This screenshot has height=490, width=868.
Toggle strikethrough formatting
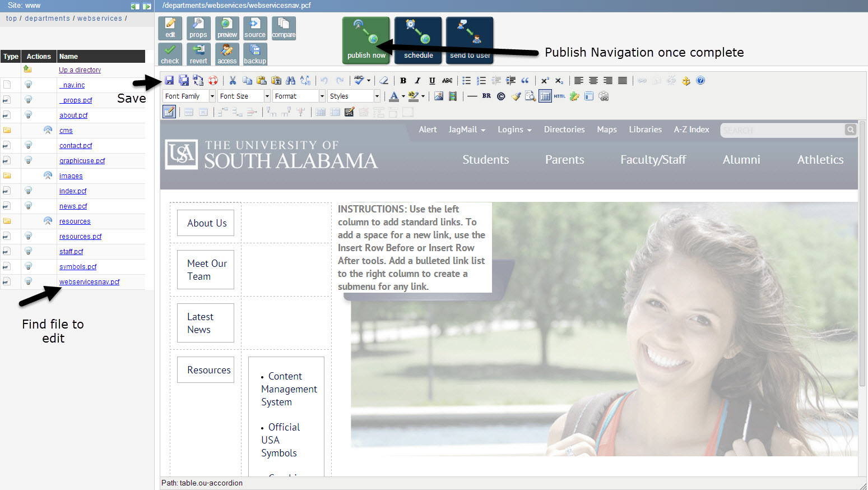click(x=447, y=81)
